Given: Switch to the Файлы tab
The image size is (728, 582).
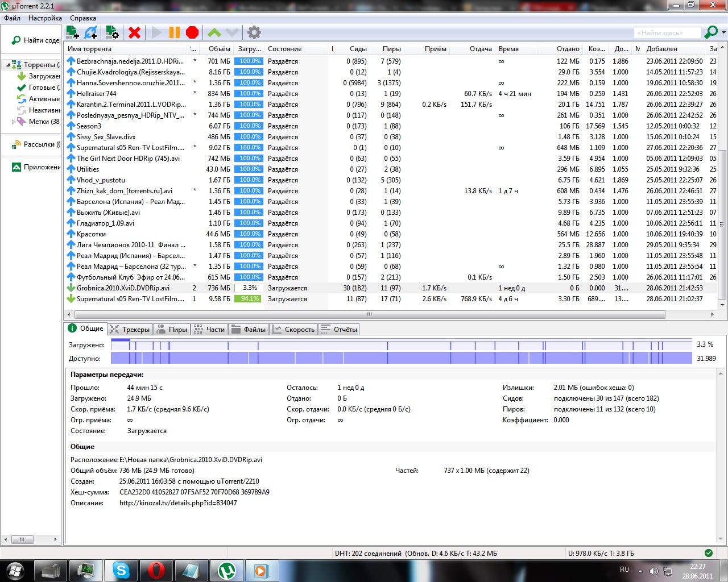Looking at the screenshot, I should (x=249, y=329).
